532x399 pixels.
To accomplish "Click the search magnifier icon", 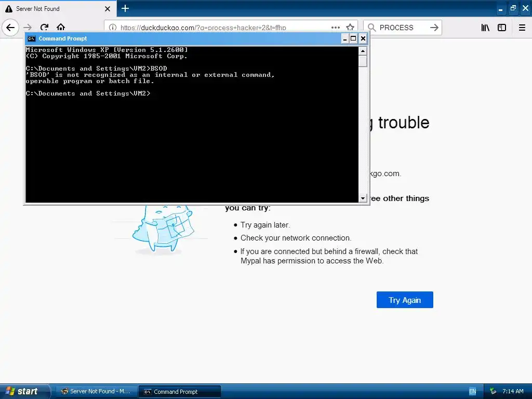I will (372, 28).
